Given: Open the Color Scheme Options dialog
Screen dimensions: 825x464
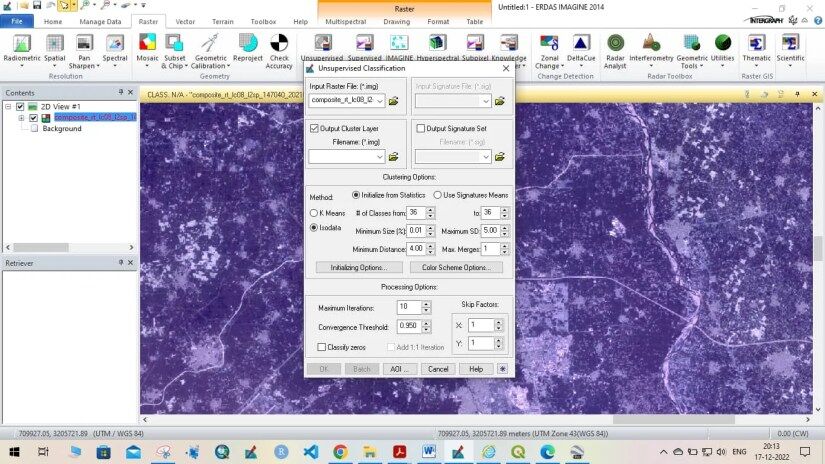Looking at the screenshot, I should click(x=455, y=268).
